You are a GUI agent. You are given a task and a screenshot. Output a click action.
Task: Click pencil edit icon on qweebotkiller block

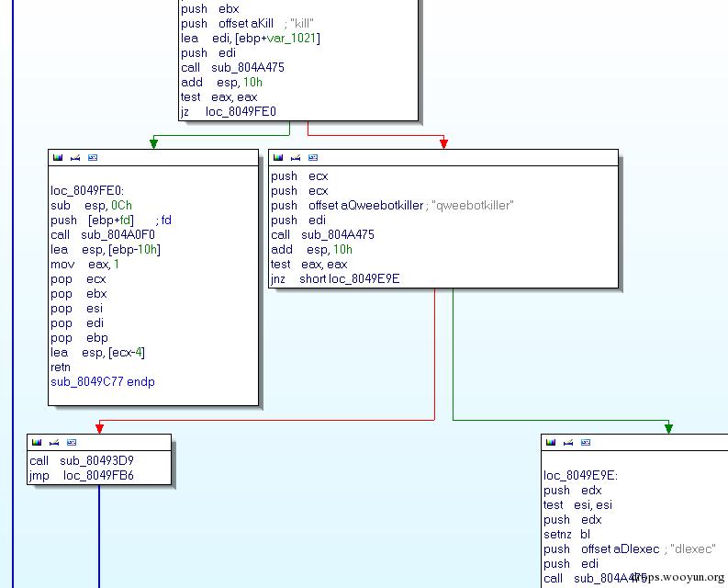(296, 158)
